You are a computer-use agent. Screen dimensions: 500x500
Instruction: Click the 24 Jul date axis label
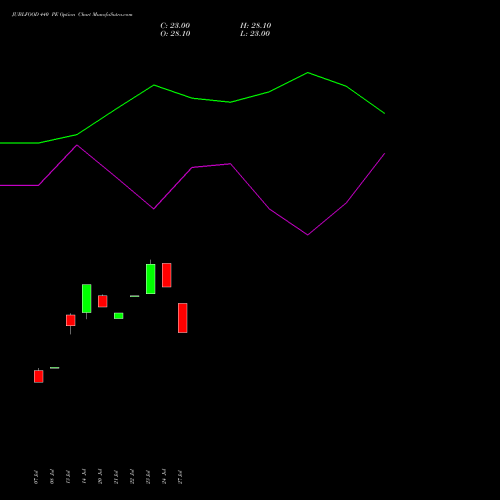[x=164, y=477]
